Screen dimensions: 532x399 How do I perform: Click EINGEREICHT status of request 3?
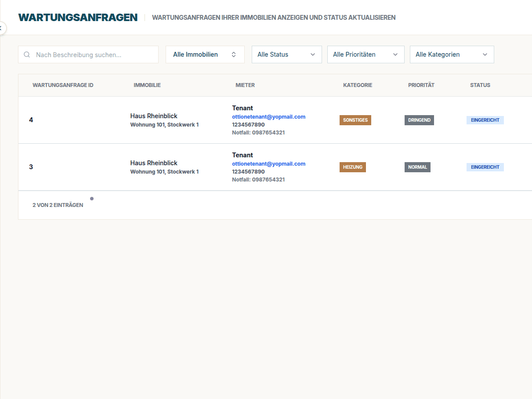tap(485, 167)
